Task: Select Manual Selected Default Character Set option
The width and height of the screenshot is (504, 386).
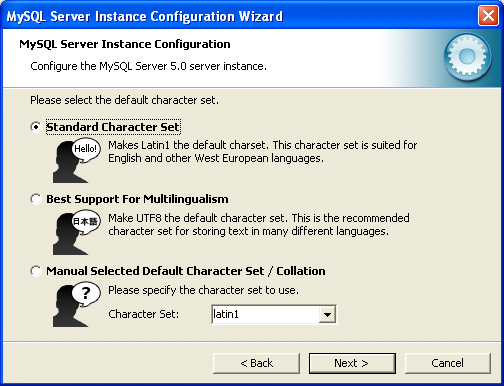Action: [36, 271]
